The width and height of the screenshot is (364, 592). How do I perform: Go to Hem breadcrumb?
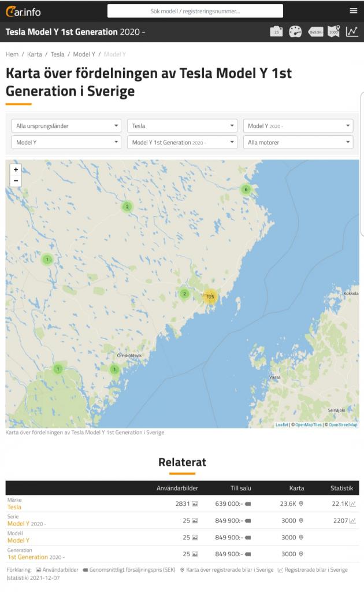pyautogui.click(x=12, y=54)
